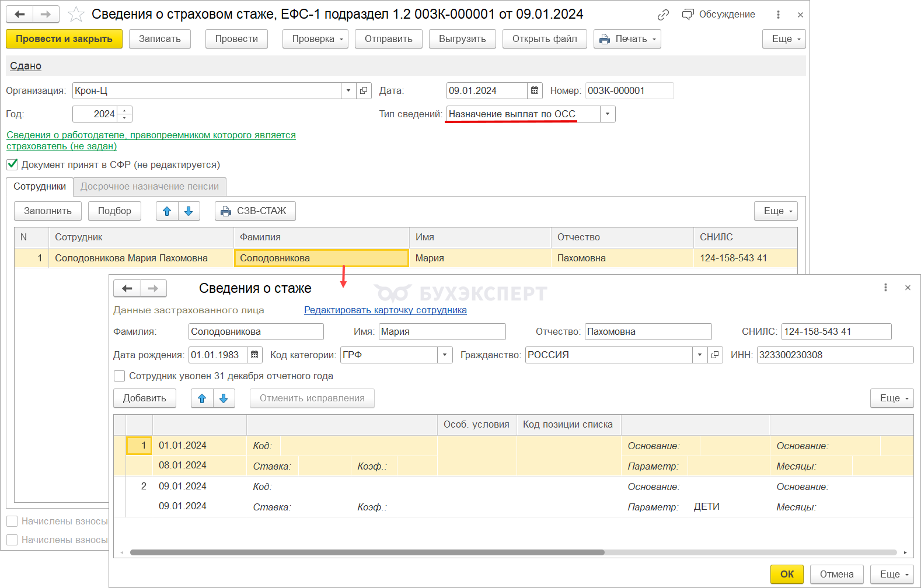The image size is (921, 588).
Task: Expand the Проверка button menu
Action: click(x=315, y=39)
